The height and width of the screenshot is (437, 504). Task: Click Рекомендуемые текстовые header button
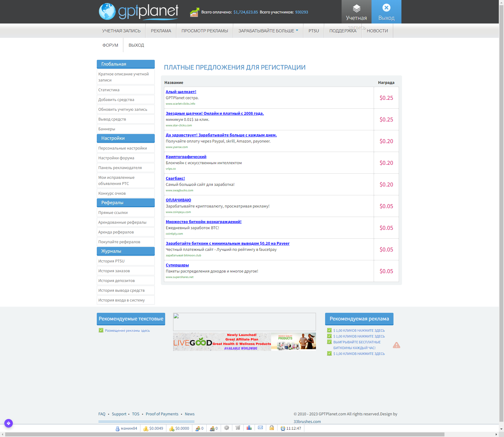point(131,319)
